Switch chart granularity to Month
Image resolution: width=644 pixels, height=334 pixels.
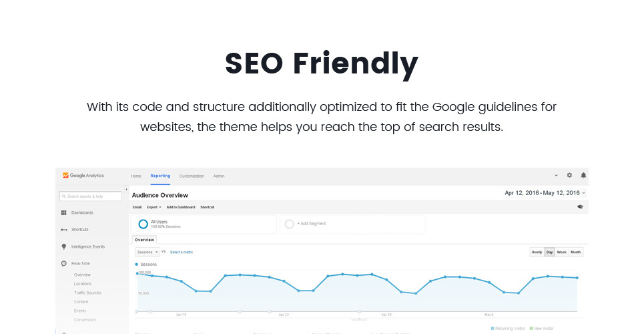tap(576, 252)
